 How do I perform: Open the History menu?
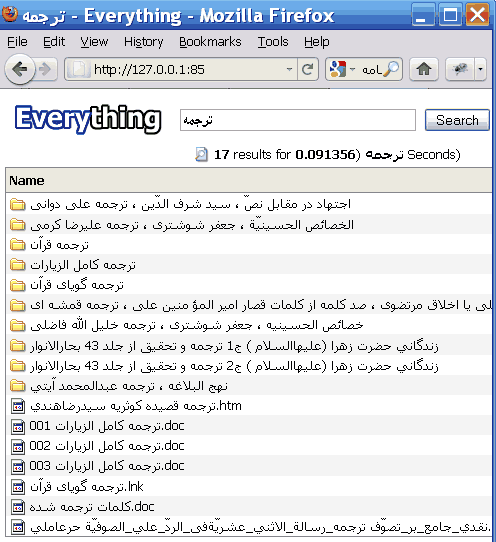[143, 42]
